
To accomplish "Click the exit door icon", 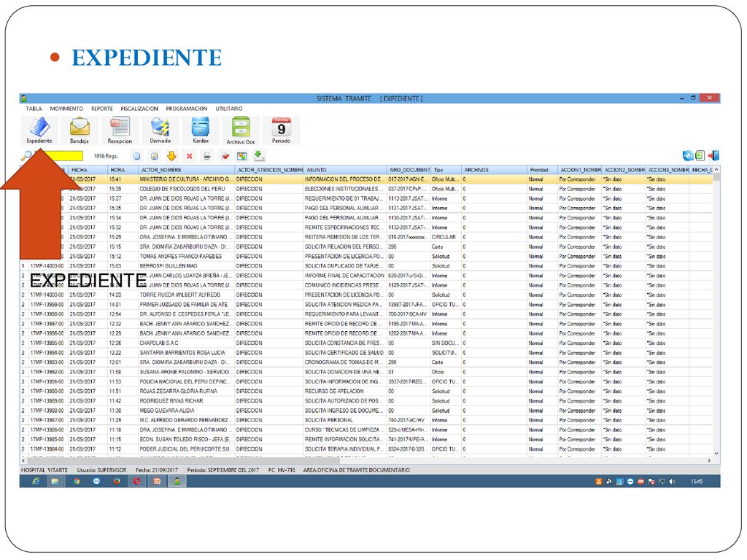I will click(x=713, y=156).
